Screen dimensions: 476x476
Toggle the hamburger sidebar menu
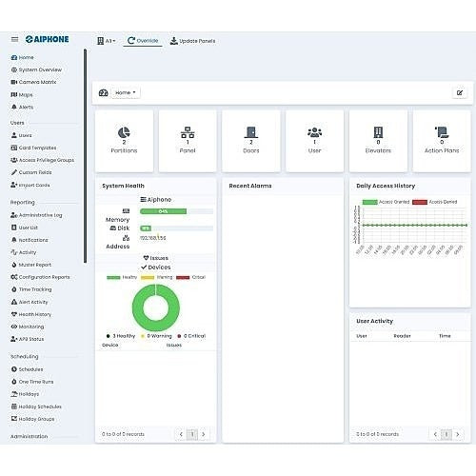click(x=14, y=39)
